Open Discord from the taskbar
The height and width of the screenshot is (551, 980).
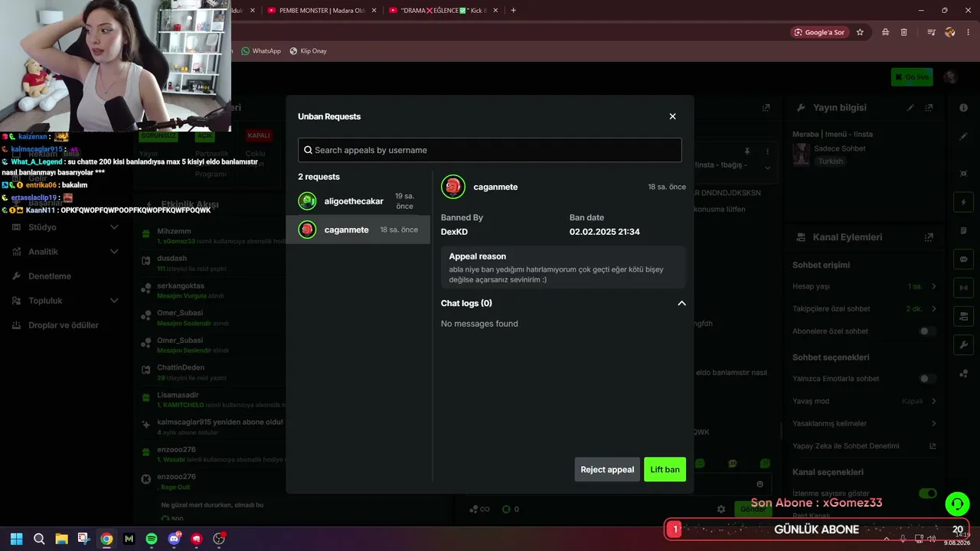[x=174, y=539]
